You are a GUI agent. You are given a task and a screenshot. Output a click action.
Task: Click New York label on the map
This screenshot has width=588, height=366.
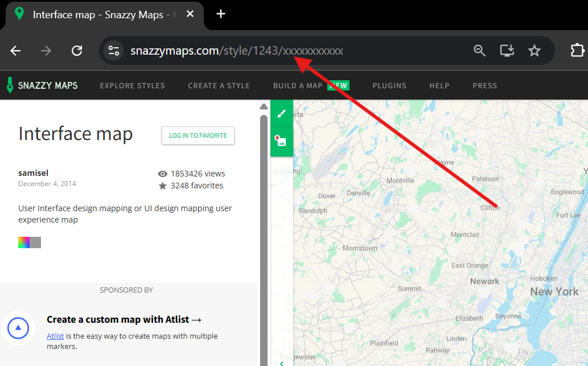pyautogui.click(x=554, y=291)
